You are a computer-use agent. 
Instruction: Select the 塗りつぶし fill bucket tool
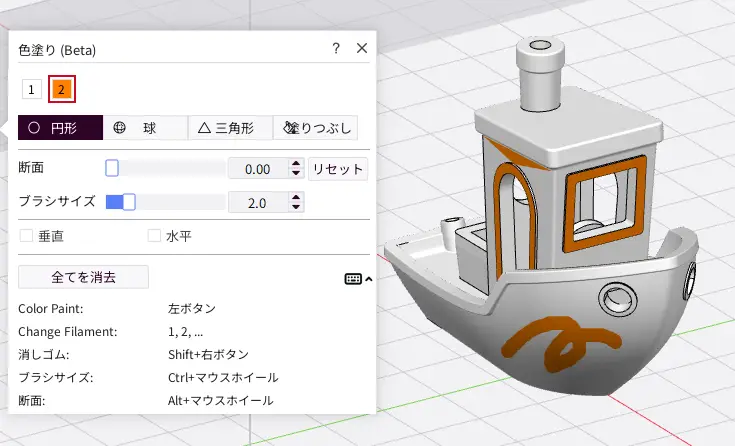[315, 128]
